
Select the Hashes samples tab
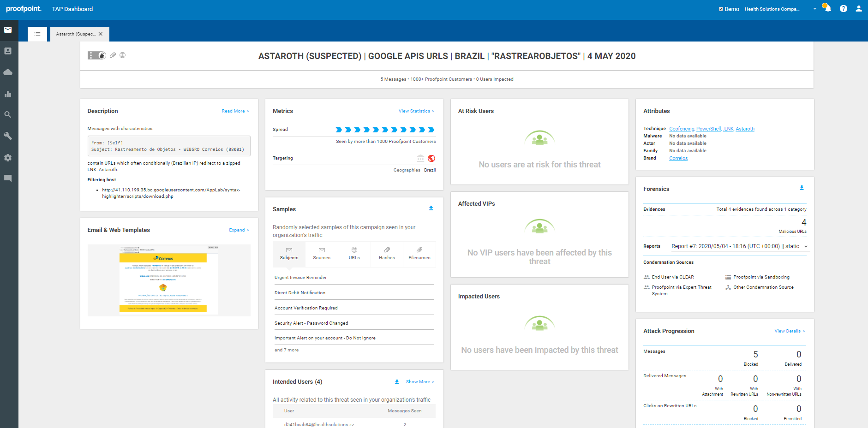(x=387, y=254)
